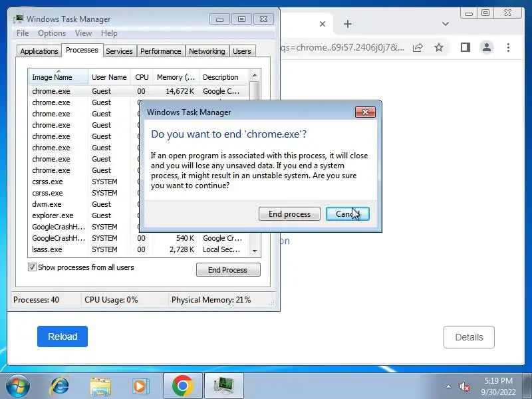
Task: Cancel the end process dialog
Action: [347, 214]
